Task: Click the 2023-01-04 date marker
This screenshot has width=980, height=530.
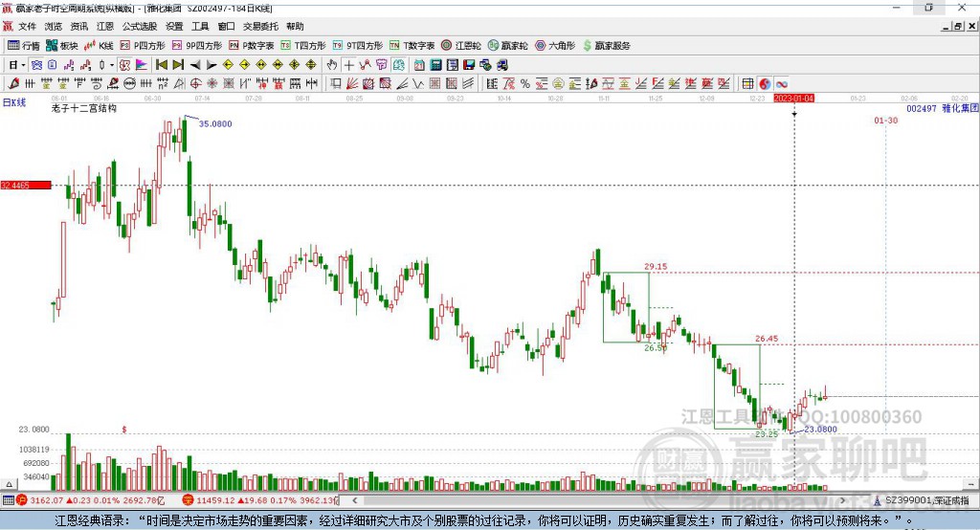Action: coord(793,99)
